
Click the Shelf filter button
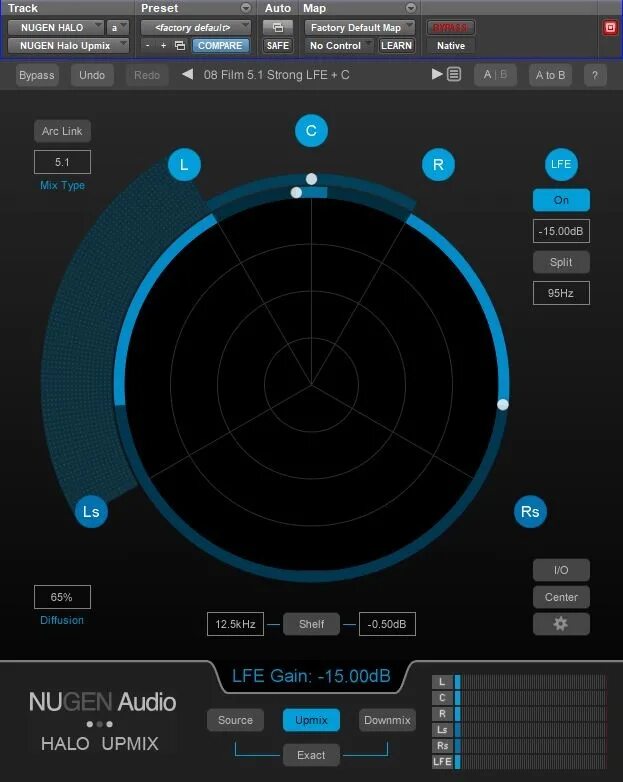[x=311, y=624]
